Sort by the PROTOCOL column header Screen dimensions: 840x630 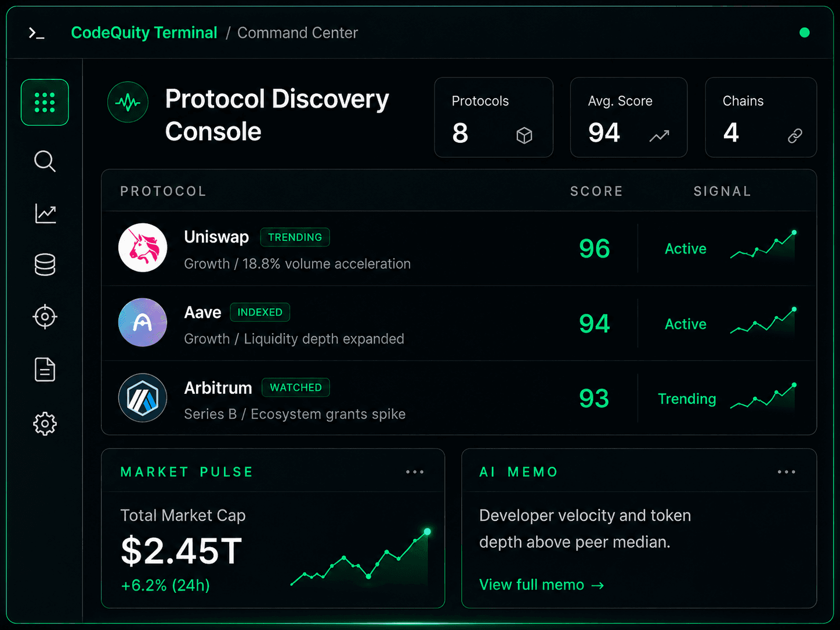(163, 191)
